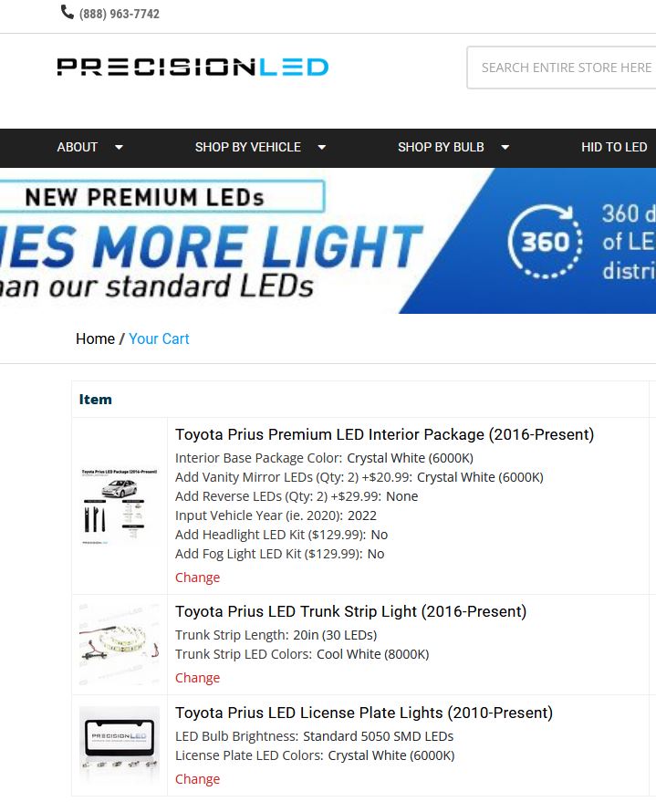Screen dimensions: 656x812
Task: Expand the Shop By Bulb dropdown arrow
Action: coord(505,148)
